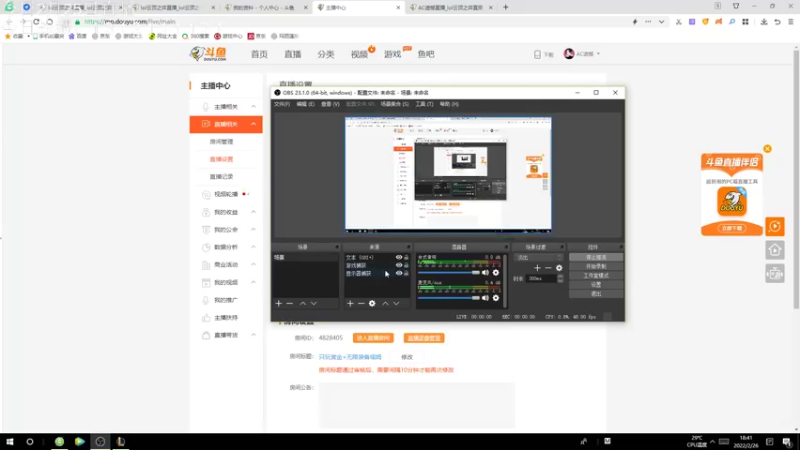The image size is (800, 450).
Task: Go to the 鱼吧 tab in Douyu header
Action: 426,54
